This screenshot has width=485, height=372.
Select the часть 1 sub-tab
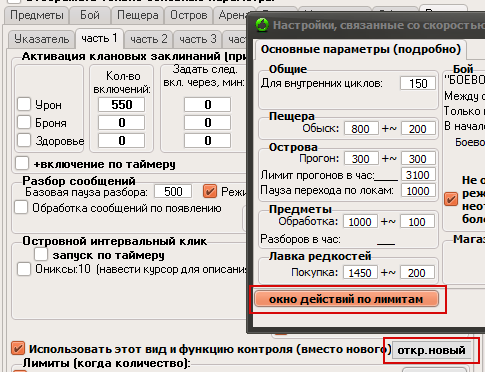(x=99, y=39)
